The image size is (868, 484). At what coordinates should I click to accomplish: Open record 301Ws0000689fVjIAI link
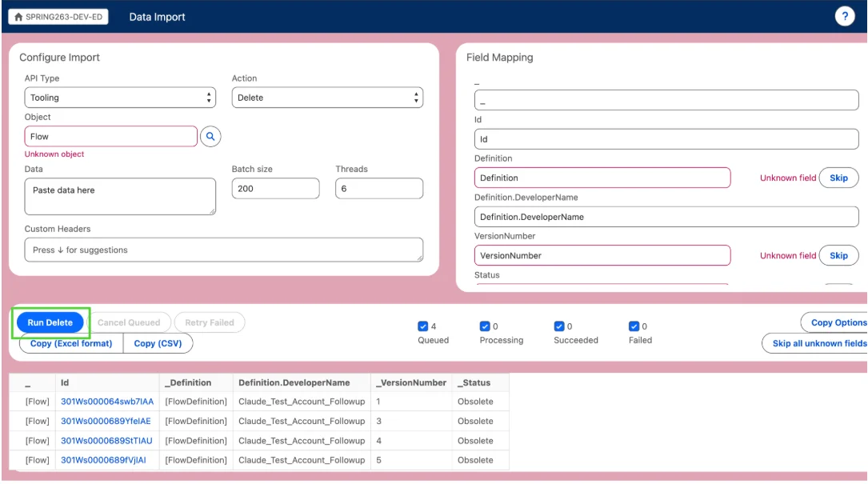[x=103, y=460]
